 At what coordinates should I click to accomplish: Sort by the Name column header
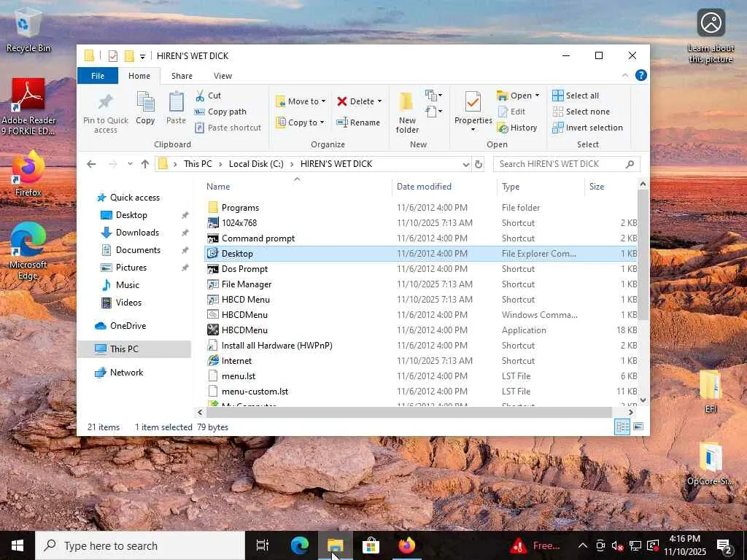coord(218,187)
